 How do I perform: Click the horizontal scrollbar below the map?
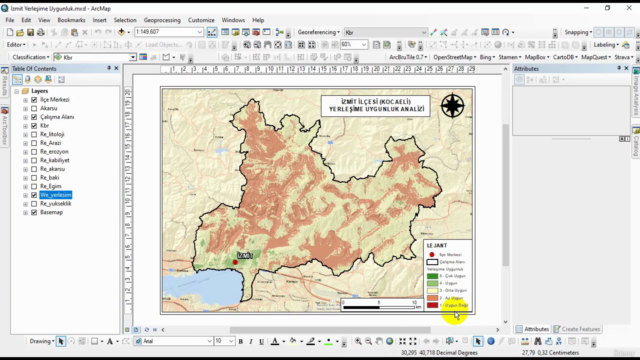(x=330, y=330)
